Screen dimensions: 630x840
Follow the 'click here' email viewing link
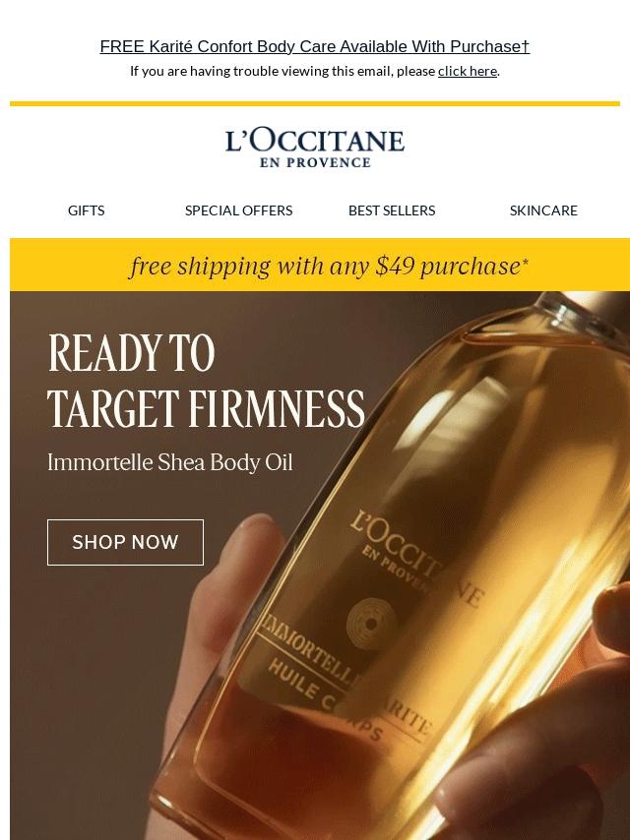467,71
